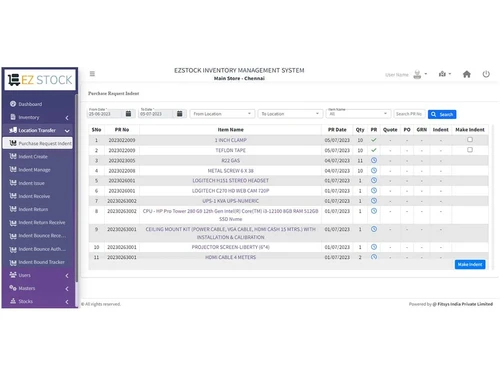Screen dimensions: 500x375
Task: Open METAL SCREW 6 X 38 link
Action: click(231, 171)
